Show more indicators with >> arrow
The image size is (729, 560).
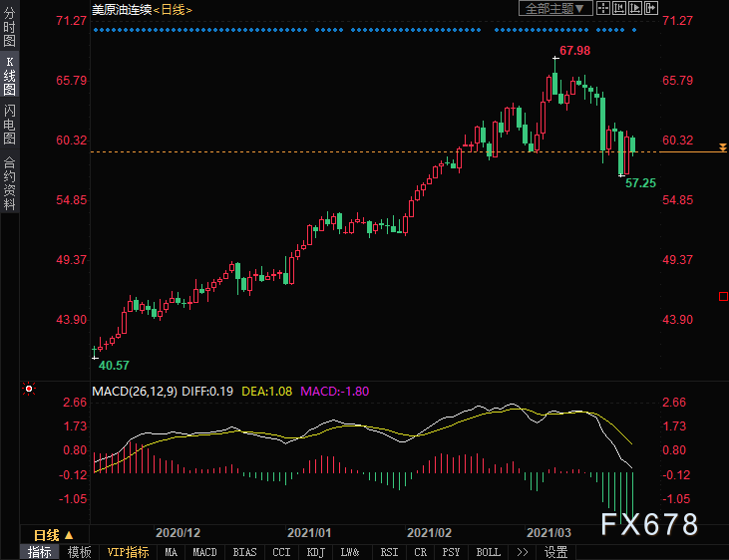523,552
